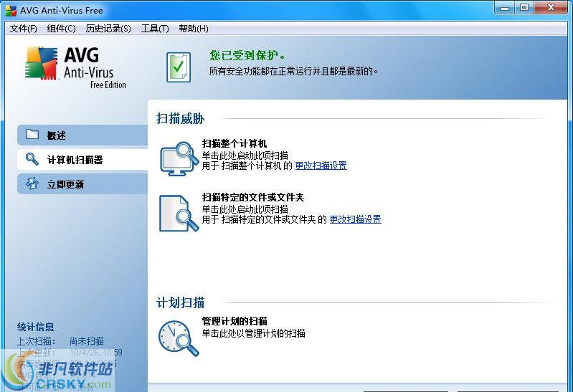Click the refresh arrows icon beside 立即更新

coord(32,183)
